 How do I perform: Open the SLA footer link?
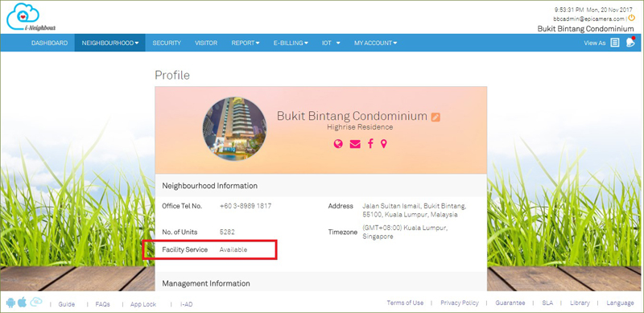coord(547,303)
